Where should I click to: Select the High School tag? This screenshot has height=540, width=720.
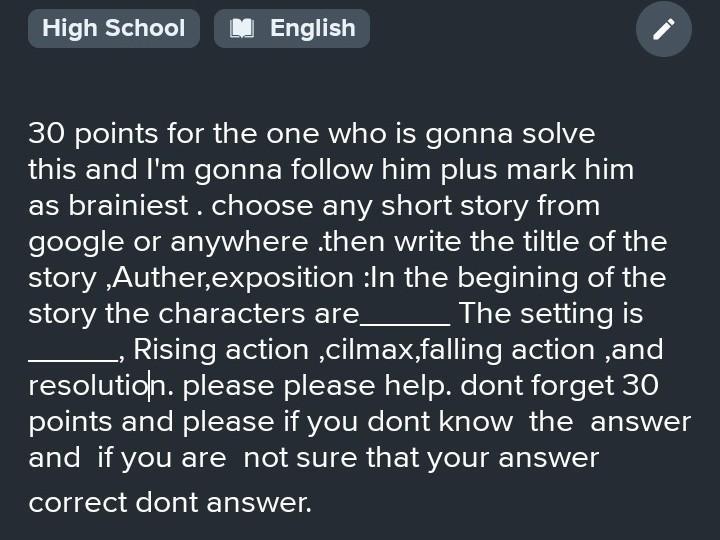[113, 28]
